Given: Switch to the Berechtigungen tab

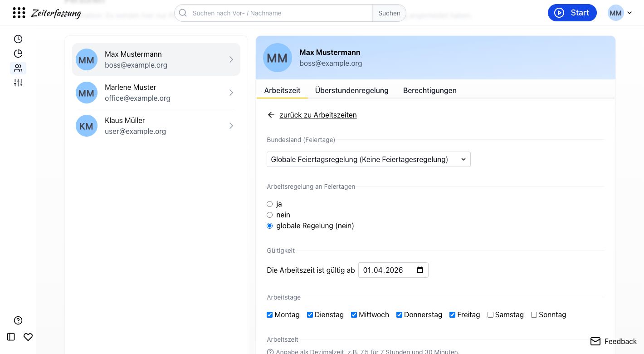Looking at the screenshot, I should tap(430, 90).
